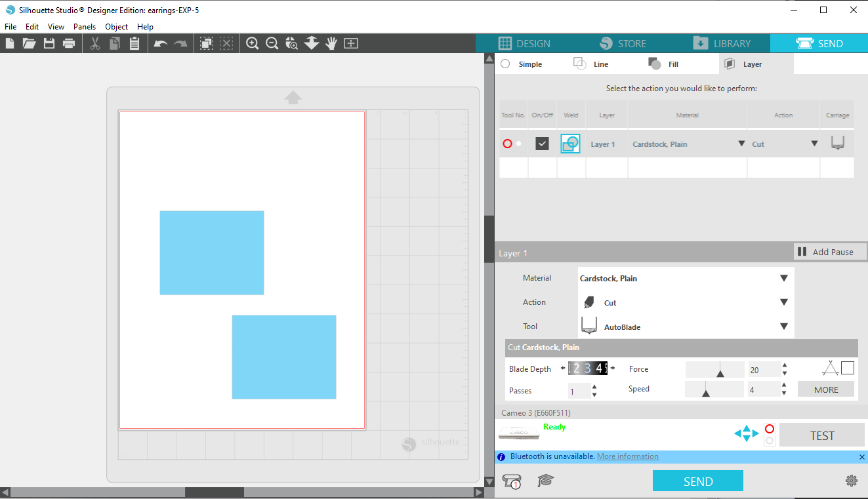Open the Action dropdown in the Layer 1 table row
This screenshot has width=868, height=499.
pyautogui.click(x=814, y=144)
